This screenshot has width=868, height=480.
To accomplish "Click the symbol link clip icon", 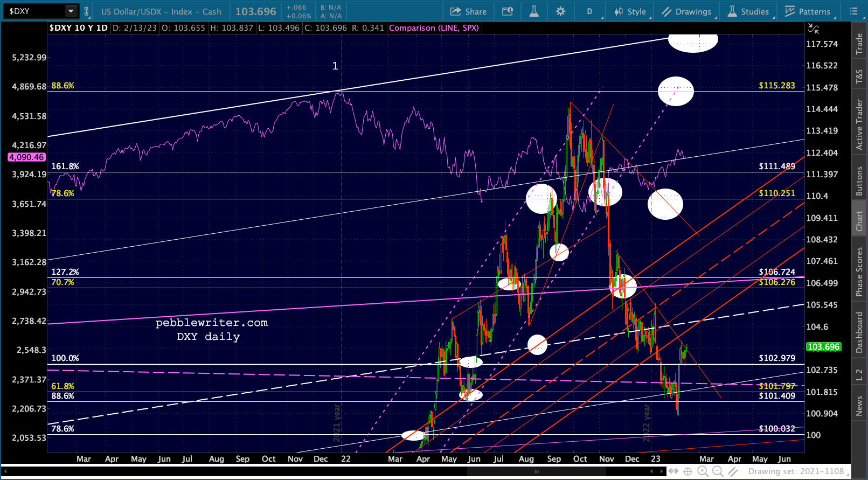I will 86,11.
